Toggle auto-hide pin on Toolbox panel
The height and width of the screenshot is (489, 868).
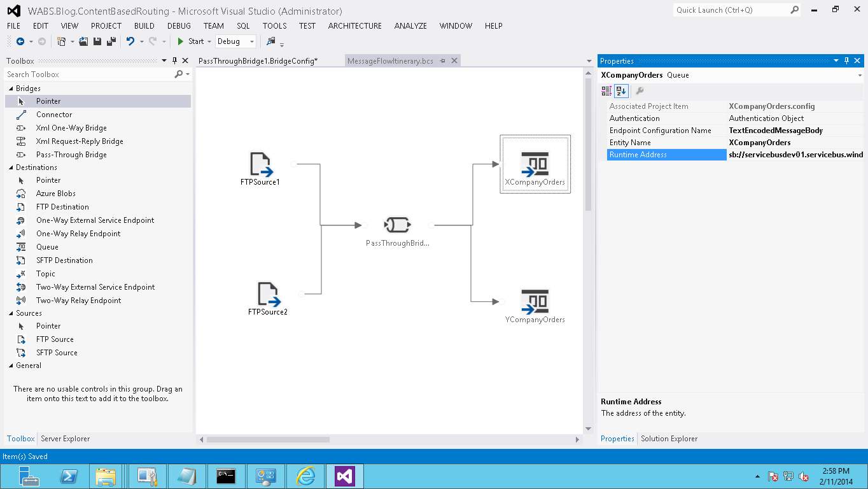[174, 61]
